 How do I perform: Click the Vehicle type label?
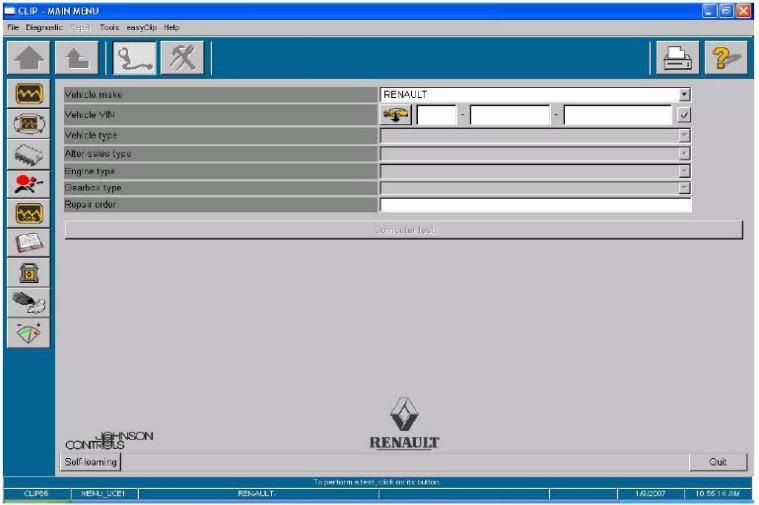pos(91,135)
